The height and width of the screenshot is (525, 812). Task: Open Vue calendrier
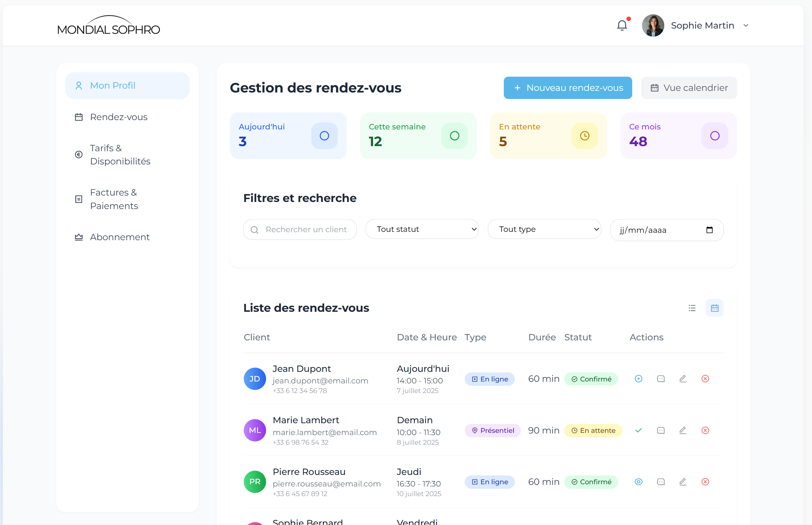(x=689, y=88)
